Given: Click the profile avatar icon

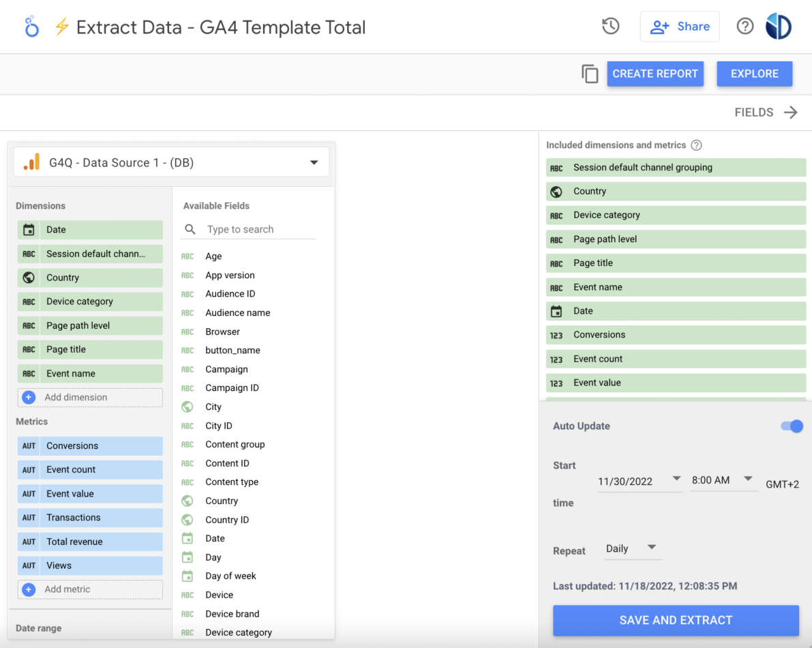Looking at the screenshot, I should 778,26.
